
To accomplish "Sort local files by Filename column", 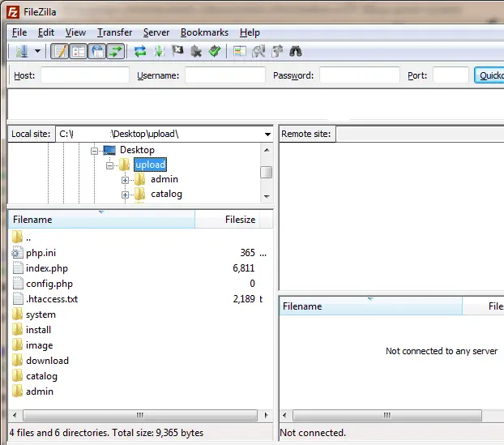I will [101, 220].
